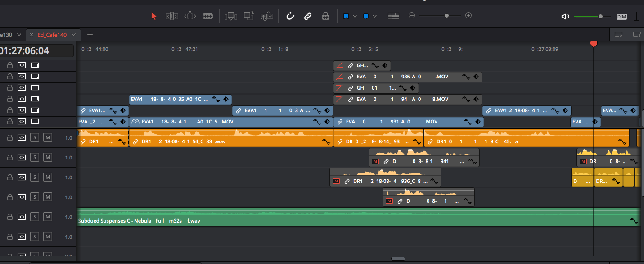Enable Dynamic trim mode tool

pos(190,16)
